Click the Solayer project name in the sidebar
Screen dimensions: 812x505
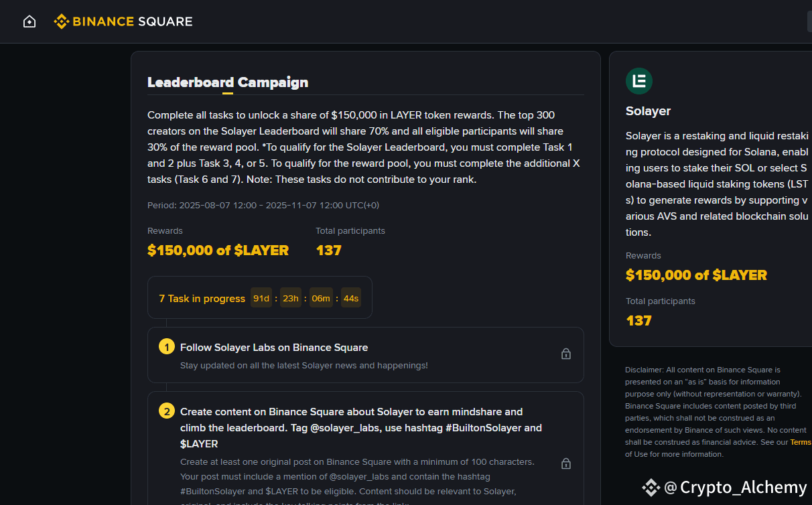coord(648,111)
